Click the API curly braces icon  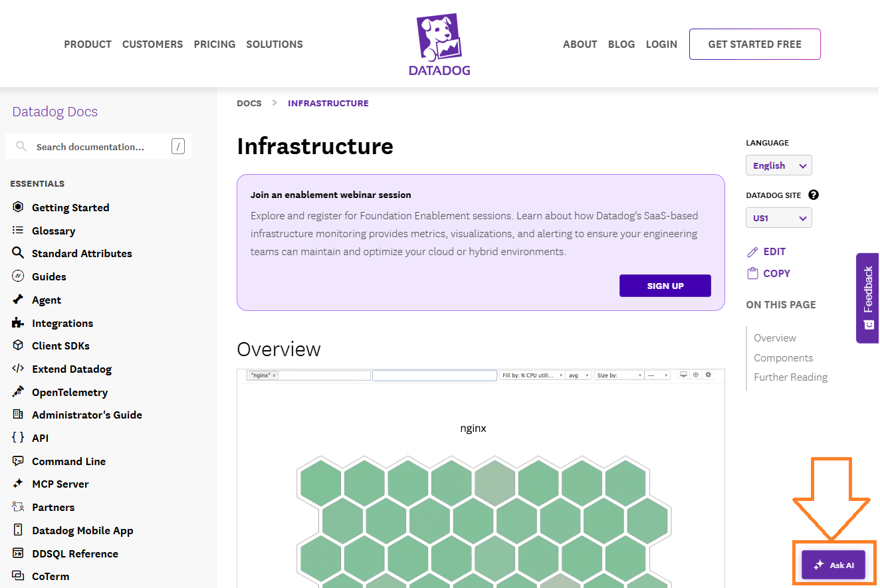(18, 438)
